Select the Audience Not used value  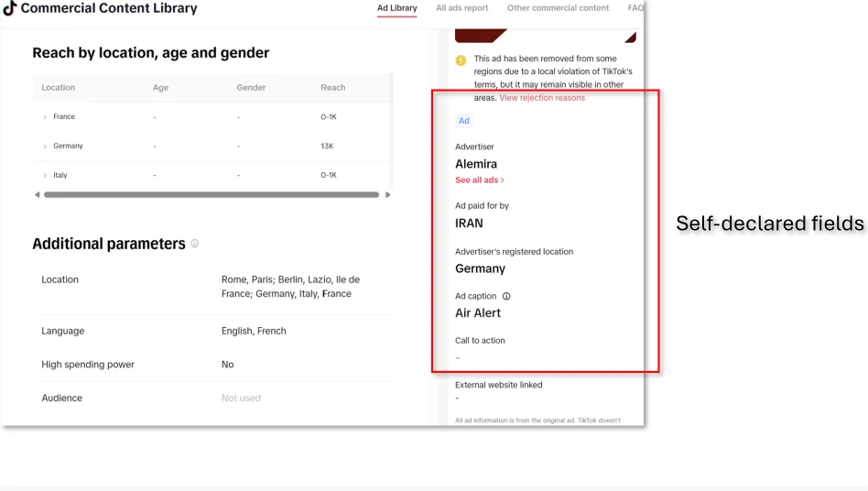pos(241,398)
